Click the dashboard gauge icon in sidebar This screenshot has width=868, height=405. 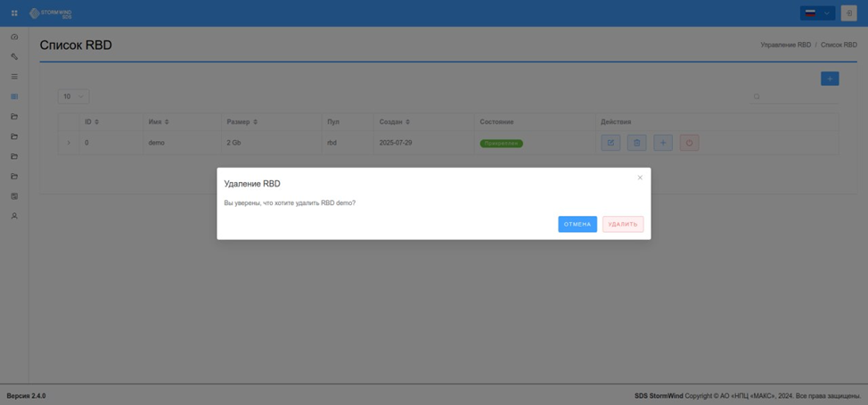14,37
